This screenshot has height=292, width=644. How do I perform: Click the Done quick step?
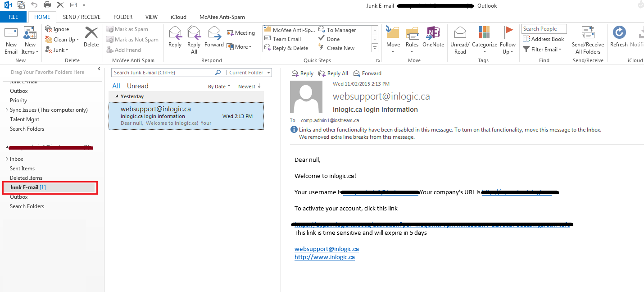click(329, 39)
